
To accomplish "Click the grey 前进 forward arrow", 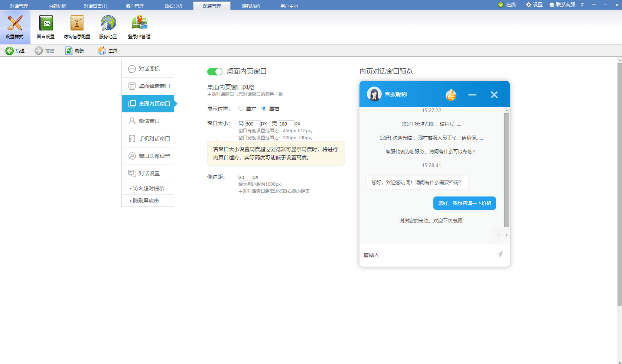I will [39, 51].
